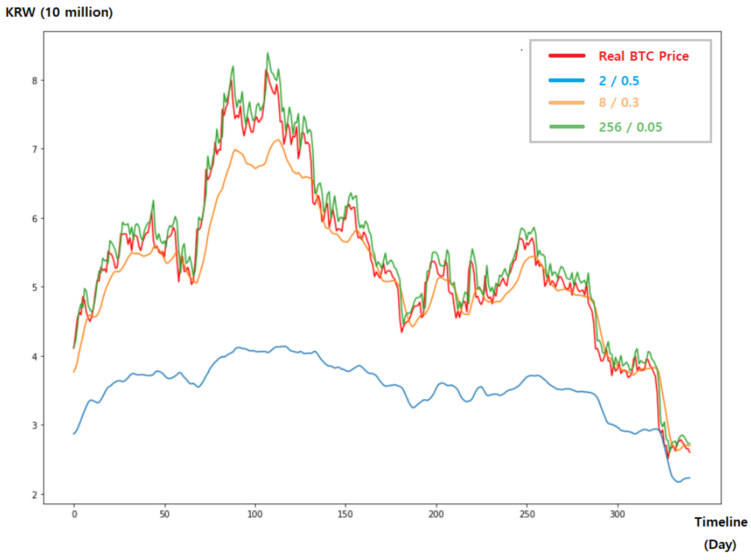Image resolution: width=751 pixels, height=560 pixels.
Task: Click the '(Day)' axis unit label
Action: click(720, 545)
